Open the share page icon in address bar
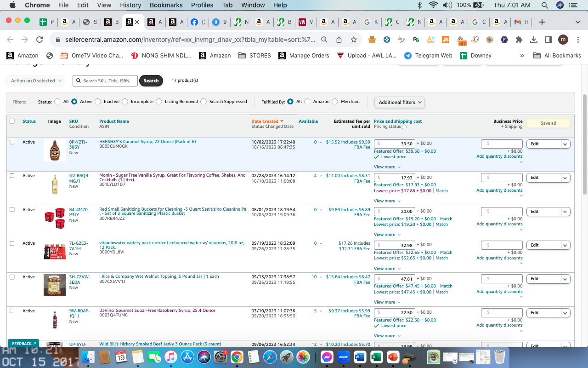588x368 pixels. point(339,40)
